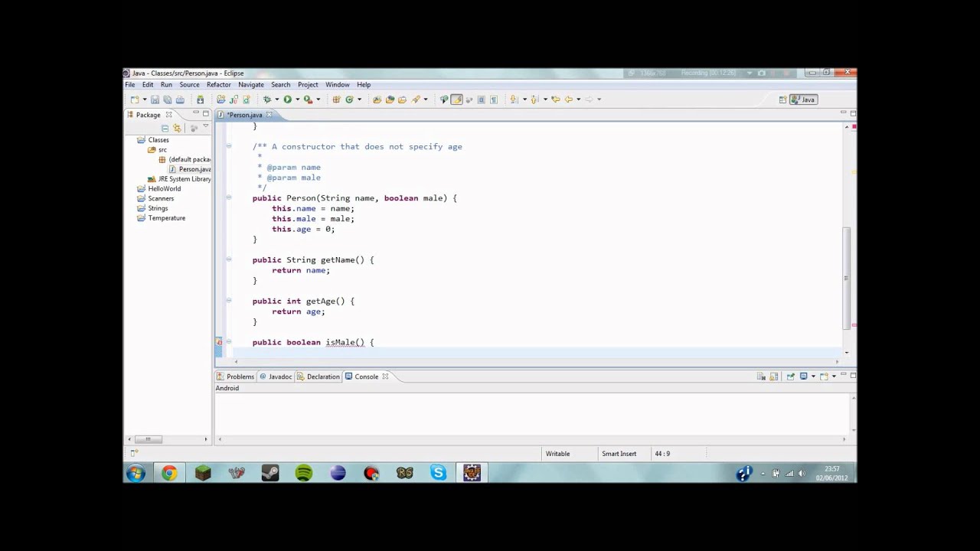Toggle Link with Editor in Package Explorer
980x551 pixels.
(x=177, y=128)
